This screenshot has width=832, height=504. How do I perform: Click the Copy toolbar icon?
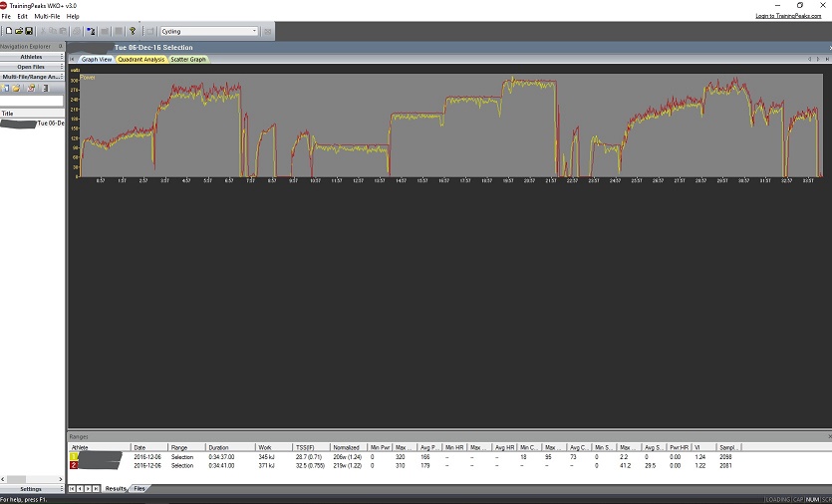53,31
